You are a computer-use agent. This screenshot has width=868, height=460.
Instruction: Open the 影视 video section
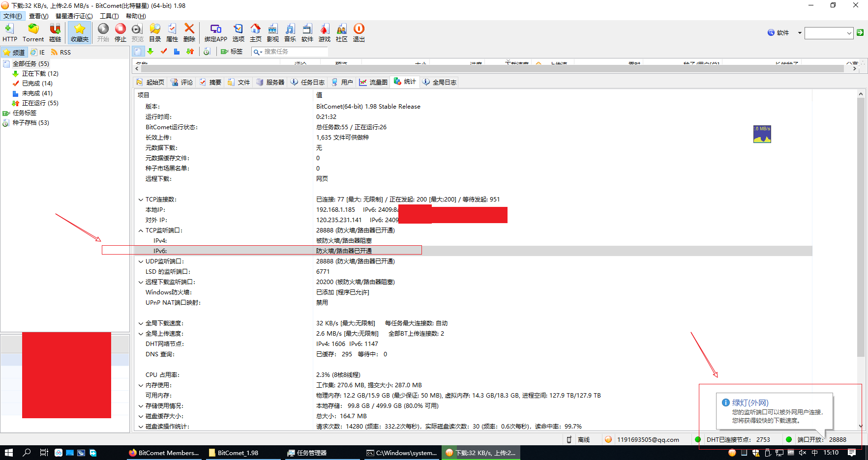pos(273,32)
